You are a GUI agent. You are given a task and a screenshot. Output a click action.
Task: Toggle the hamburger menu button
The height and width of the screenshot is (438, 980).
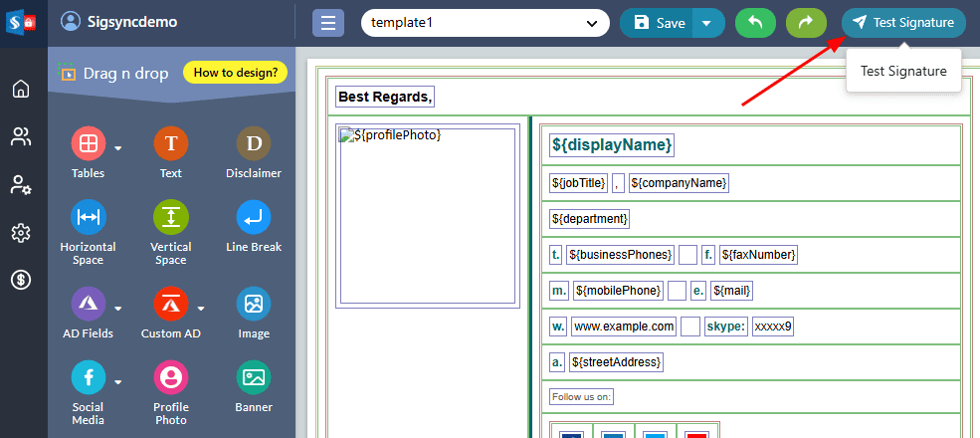[x=328, y=23]
